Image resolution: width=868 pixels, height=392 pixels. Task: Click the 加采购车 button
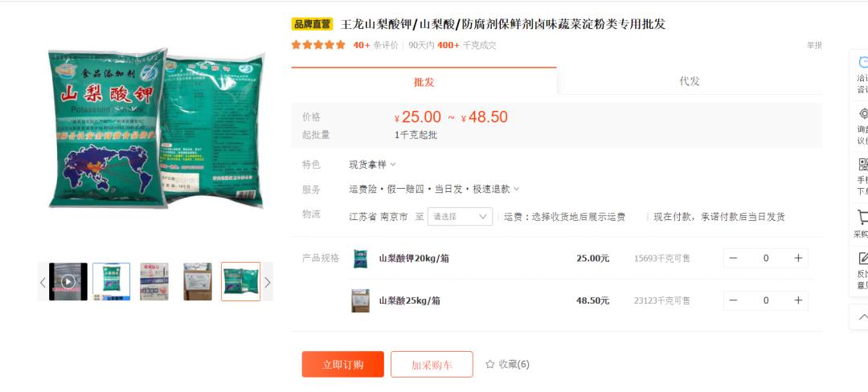(x=432, y=365)
